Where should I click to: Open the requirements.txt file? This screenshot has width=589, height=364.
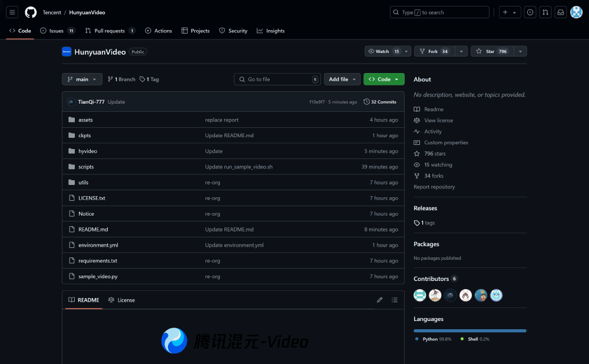coord(97,260)
